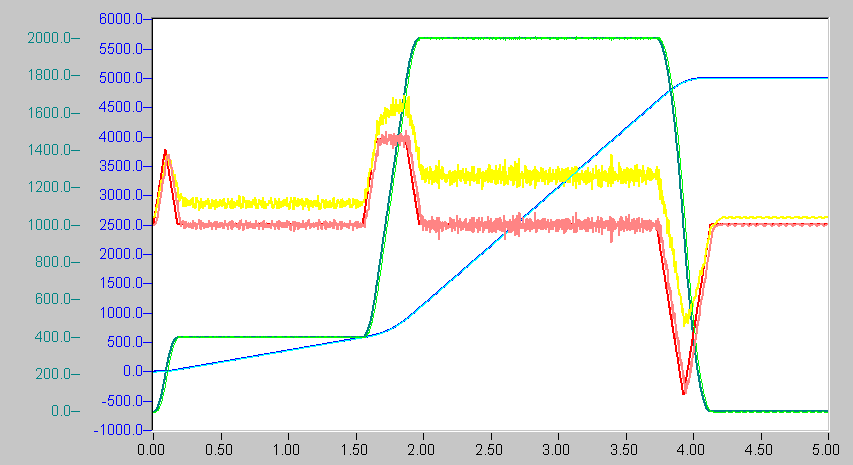The height and width of the screenshot is (465, 853).
Task: Click the 1.50 time axis label
Action: 354,450
